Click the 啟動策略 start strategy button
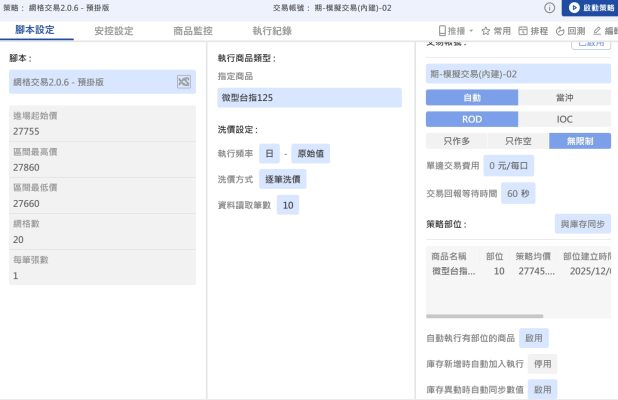The height and width of the screenshot is (400, 618). click(x=590, y=8)
